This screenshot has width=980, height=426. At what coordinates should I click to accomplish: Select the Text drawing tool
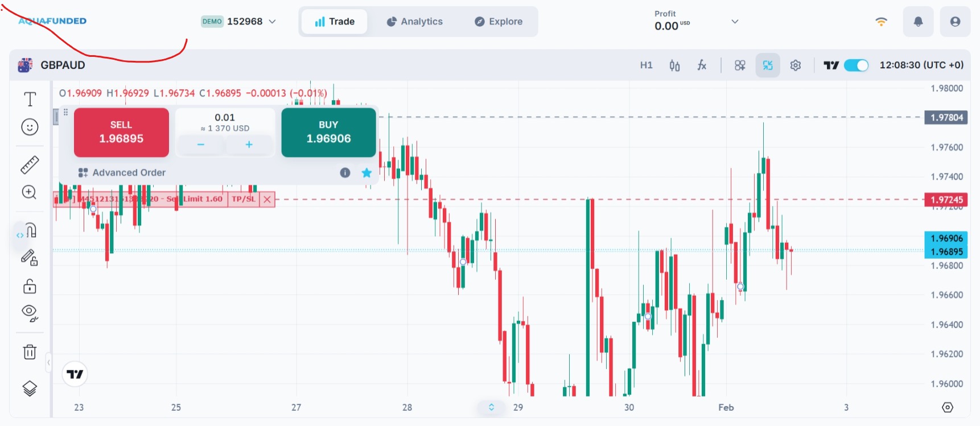[30, 100]
